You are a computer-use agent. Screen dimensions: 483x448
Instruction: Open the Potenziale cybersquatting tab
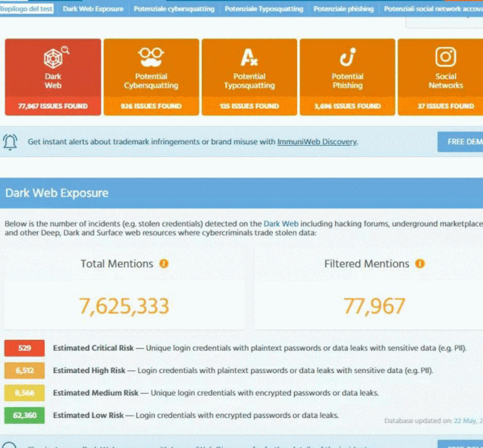pos(174,9)
